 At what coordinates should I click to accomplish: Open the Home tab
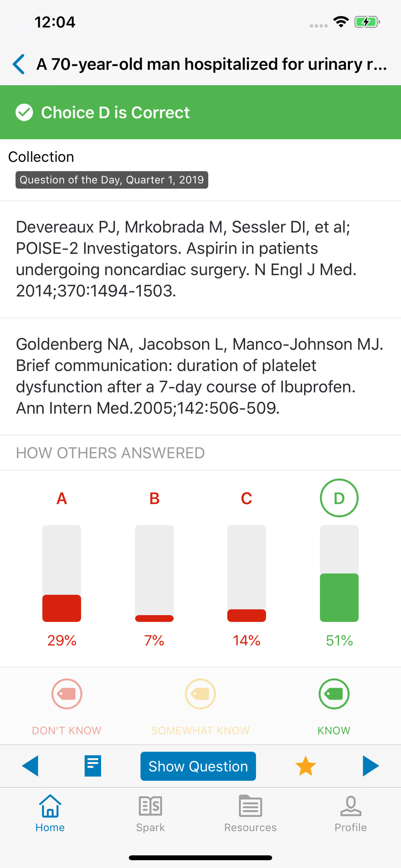pos(50,814)
